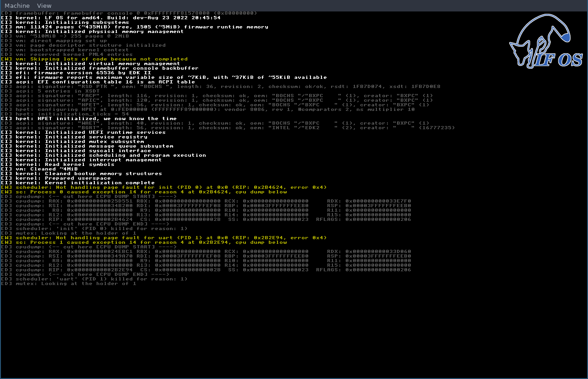Select the yellow 'Skipping lots of code' warning
The height and width of the screenshot is (379, 588).
[101, 59]
